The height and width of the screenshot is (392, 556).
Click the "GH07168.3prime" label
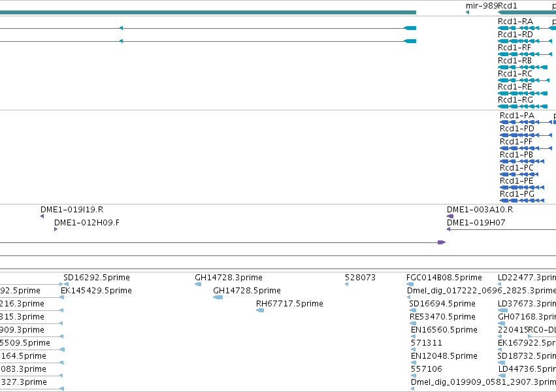tap(527, 317)
